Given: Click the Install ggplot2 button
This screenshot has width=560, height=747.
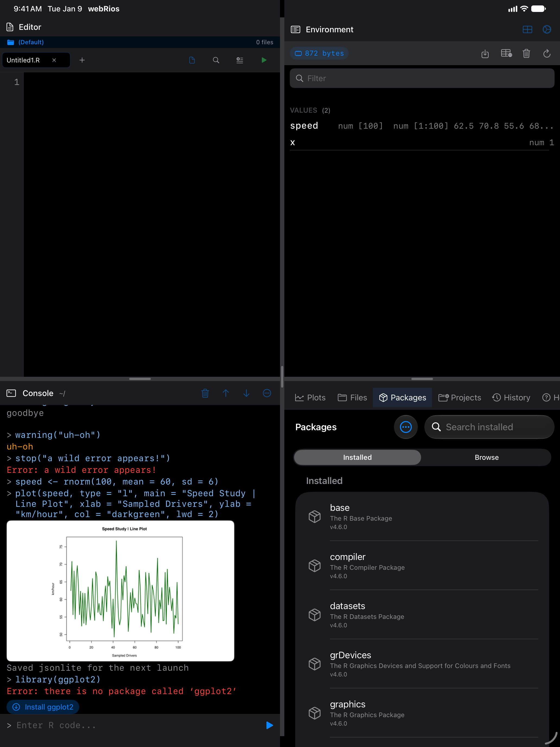Looking at the screenshot, I should tap(43, 707).
